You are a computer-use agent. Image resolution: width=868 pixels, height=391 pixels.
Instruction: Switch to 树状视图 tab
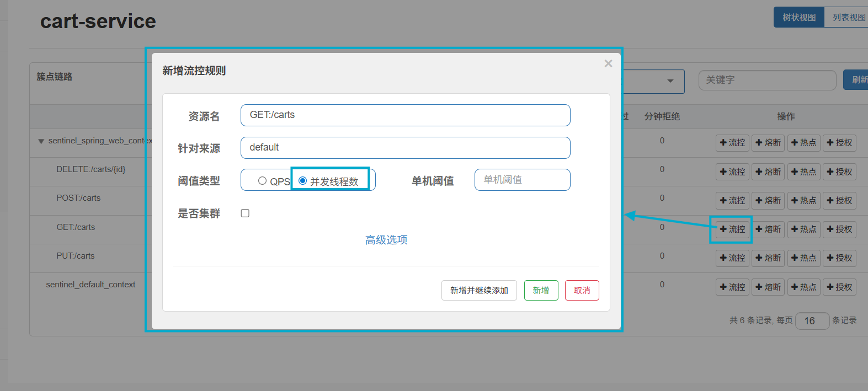coord(799,17)
